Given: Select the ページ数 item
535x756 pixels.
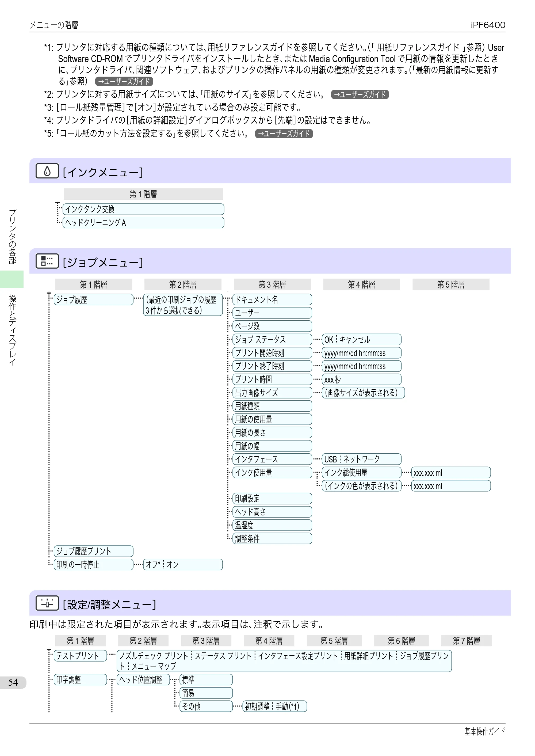Looking at the screenshot, I should (x=272, y=326).
